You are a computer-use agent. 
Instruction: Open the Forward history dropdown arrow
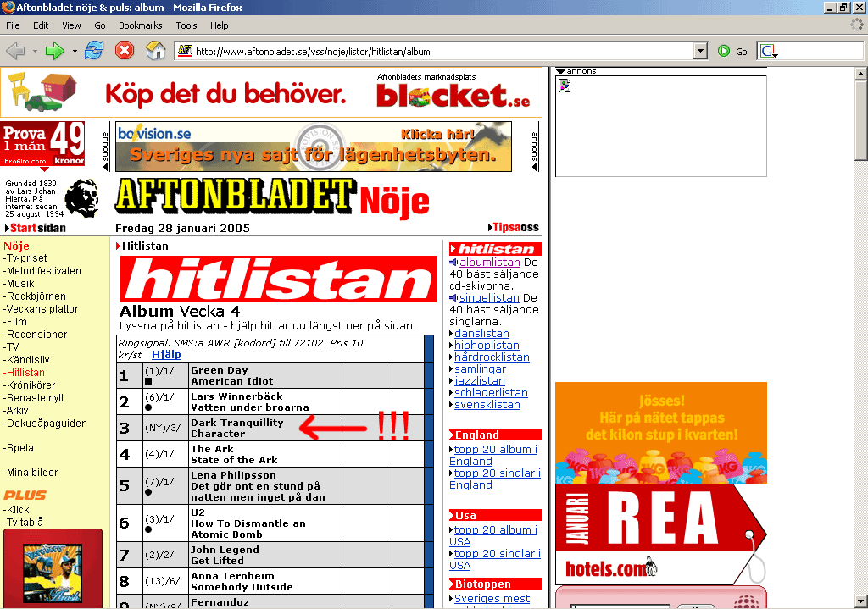(75, 52)
